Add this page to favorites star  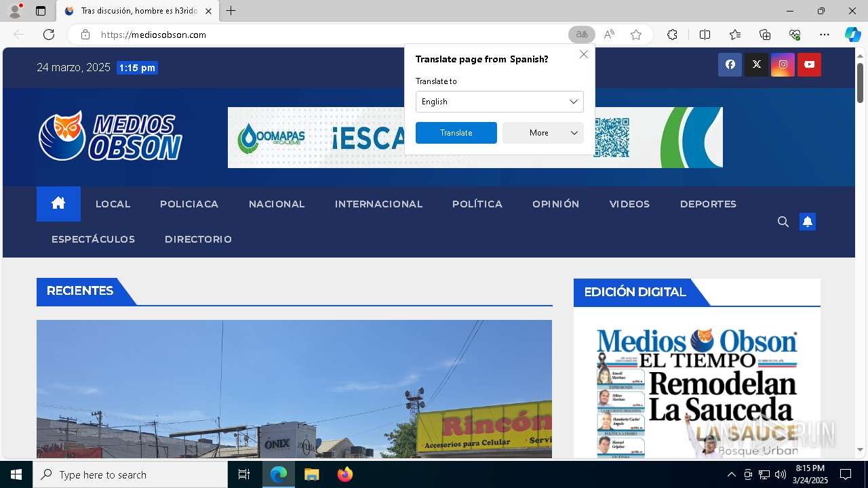636,35
